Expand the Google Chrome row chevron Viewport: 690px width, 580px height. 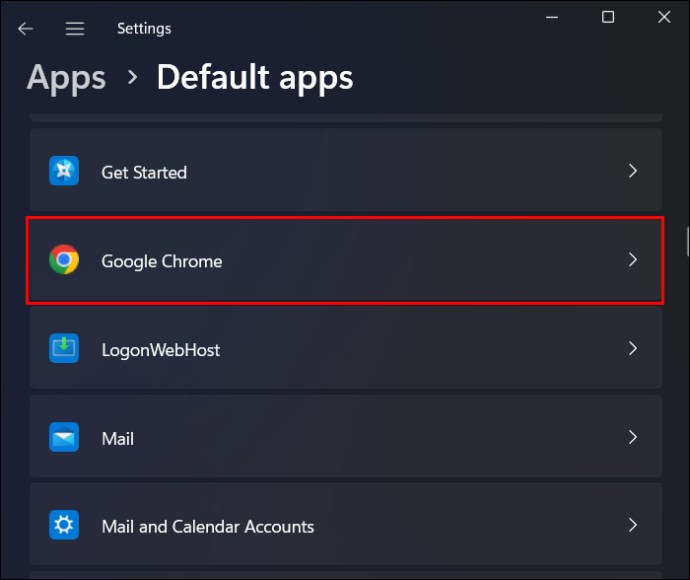632,260
